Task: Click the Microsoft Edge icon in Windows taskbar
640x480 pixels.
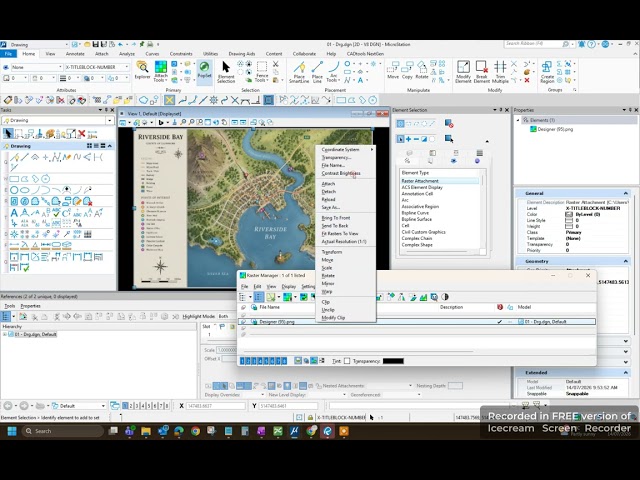Action: tap(179, 431)
